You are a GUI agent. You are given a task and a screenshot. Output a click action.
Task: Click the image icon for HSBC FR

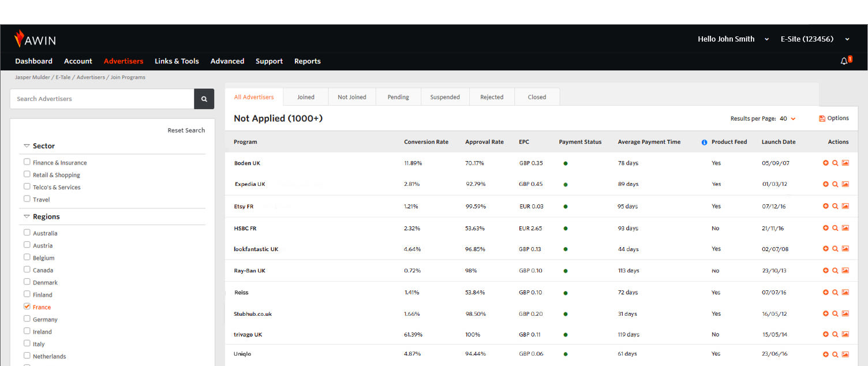point(845,228)
